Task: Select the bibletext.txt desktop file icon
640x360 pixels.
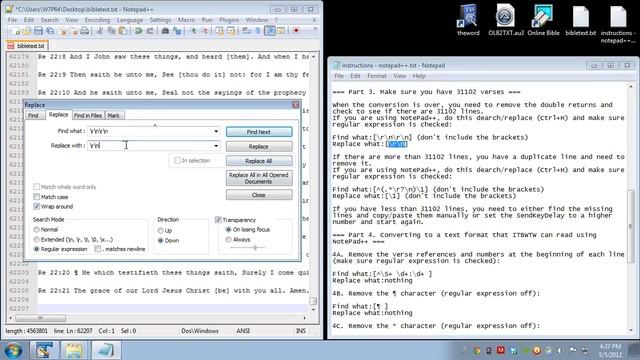Action: click(580, 20)
